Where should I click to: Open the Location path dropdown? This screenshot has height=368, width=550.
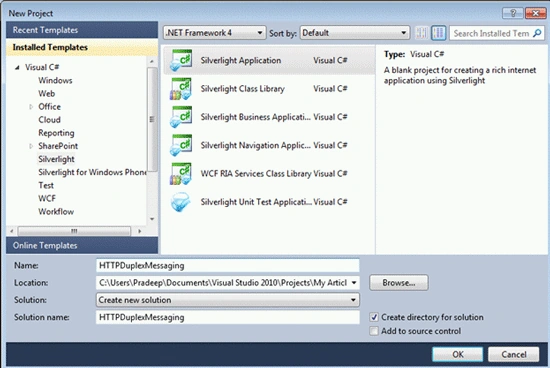[354, 283]
